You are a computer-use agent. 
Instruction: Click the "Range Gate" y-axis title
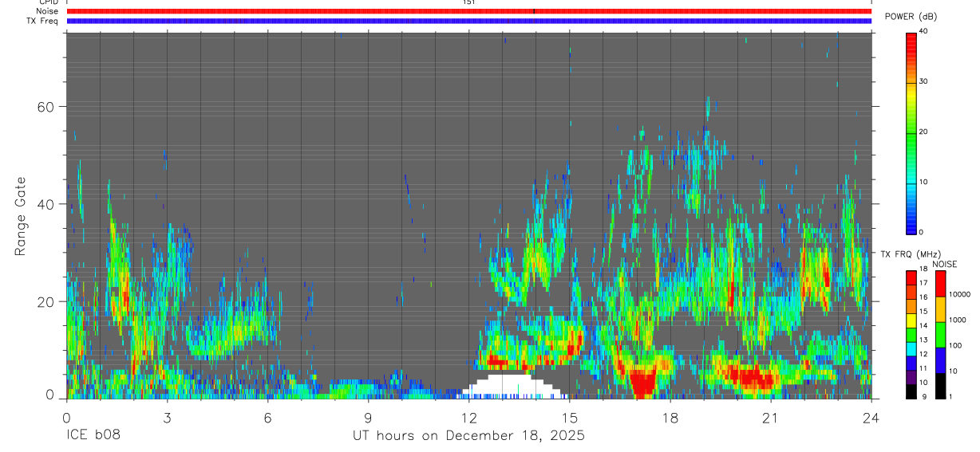21,217
